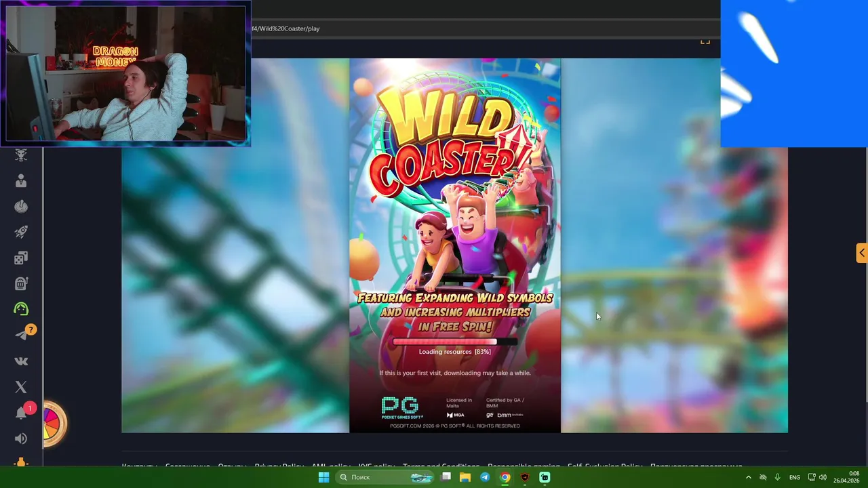Viewport: 868px width, 488px height.
Task: Switch to Chrome on the taskbar
Action: click(x=505, y=477)
